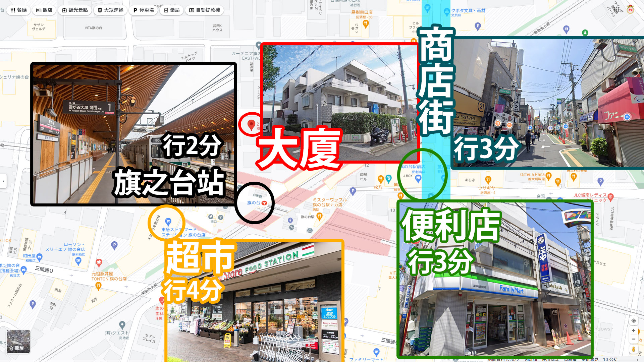The height and width of the screenshot is (362, 644).
Task: Open the TONTON 旗の台店 restaurant pin
Action: [98, 286]
